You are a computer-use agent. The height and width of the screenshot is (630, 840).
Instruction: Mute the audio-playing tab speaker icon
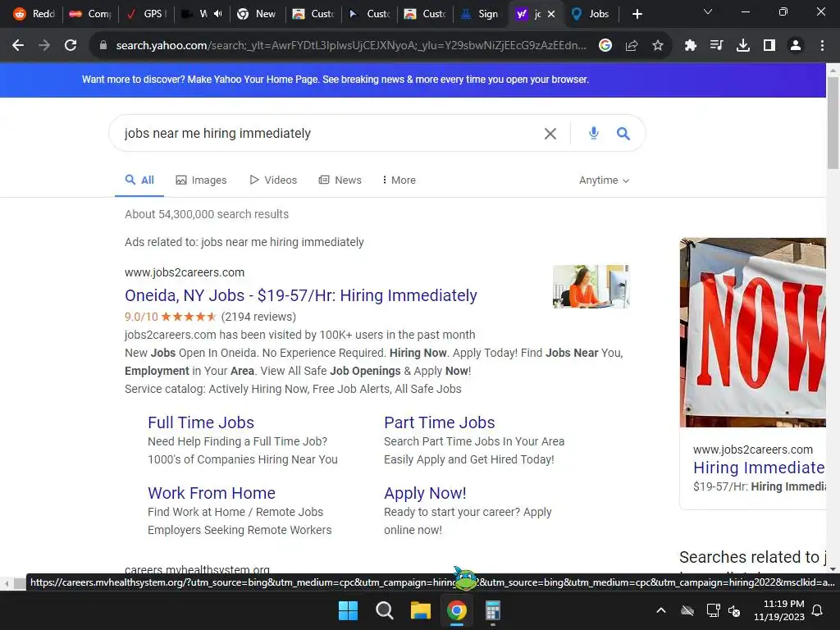click(217, 14)
